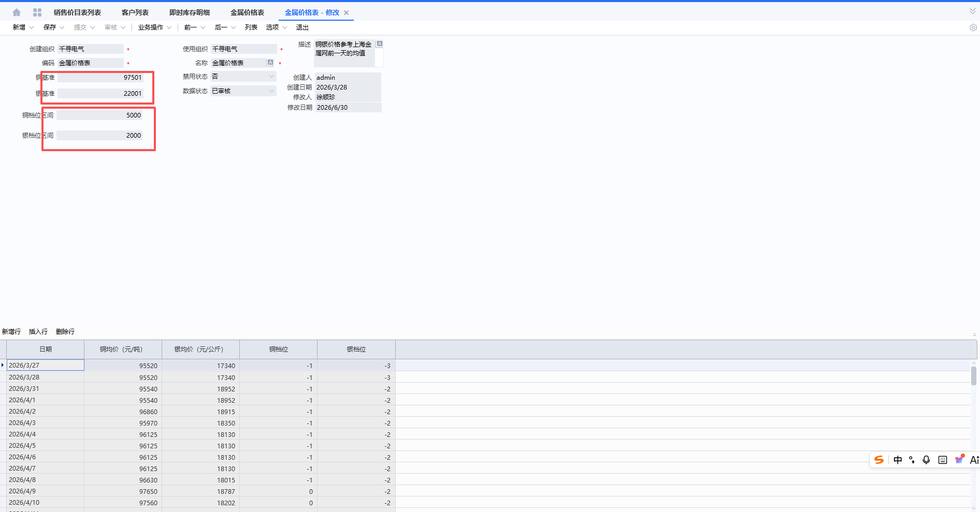
Task: Switch to 销售价目表列表 tab
Action: tap(77, 12)
